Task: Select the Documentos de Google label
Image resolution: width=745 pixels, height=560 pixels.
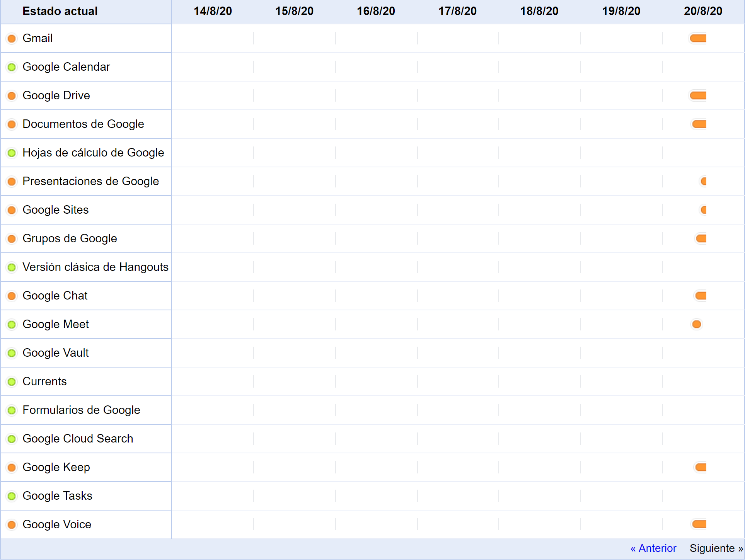Action: [x=83, y=124]
